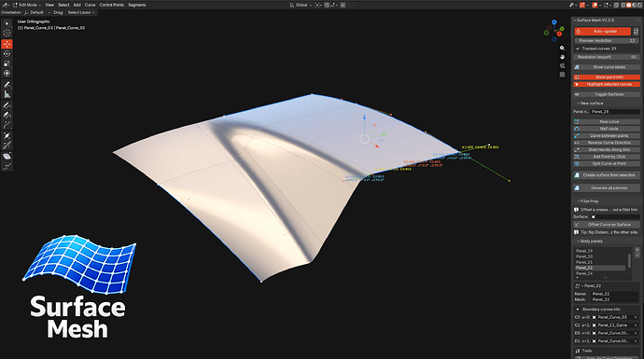Toggle the Tracked curves checkbox
This screenshot has height=359, width=644.
click(x=578, y=48)
